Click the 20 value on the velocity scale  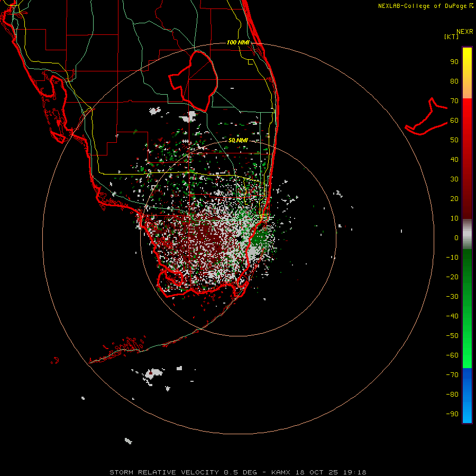(x=454, y=198)
